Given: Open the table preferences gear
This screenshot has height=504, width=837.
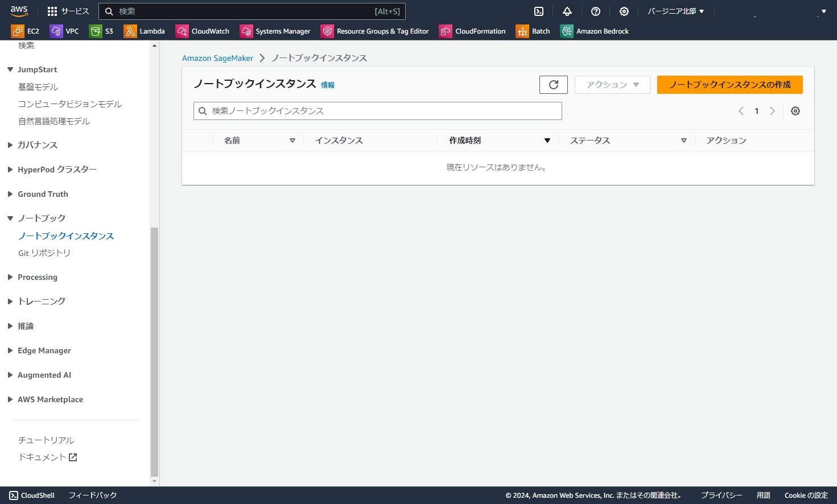Looking at the screenshot, I should (795, 111).
